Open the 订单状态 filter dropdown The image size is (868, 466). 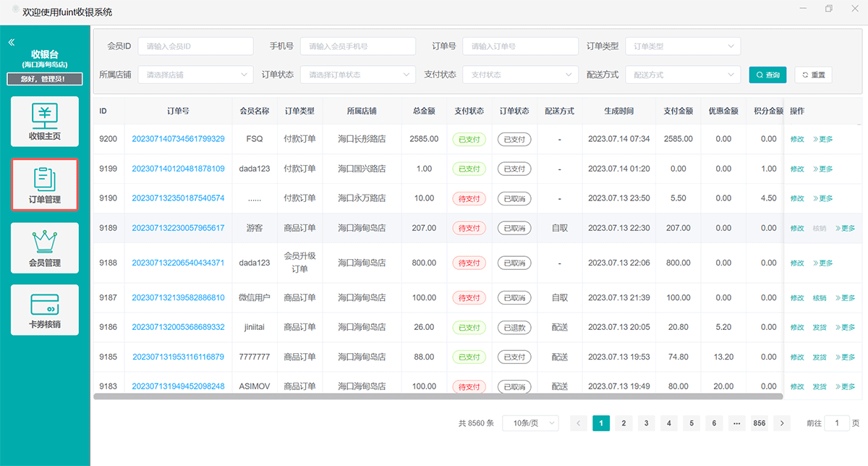pos(358,75)
